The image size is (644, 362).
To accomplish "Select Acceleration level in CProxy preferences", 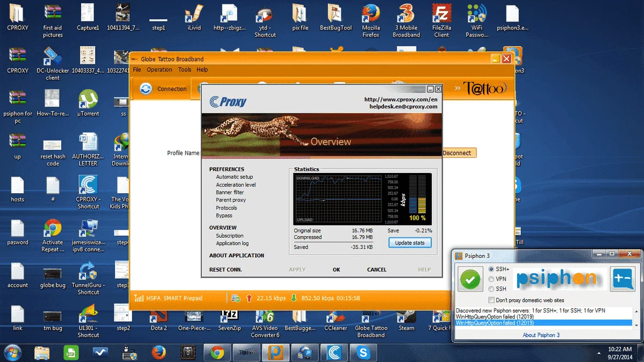I will [236, 185].
